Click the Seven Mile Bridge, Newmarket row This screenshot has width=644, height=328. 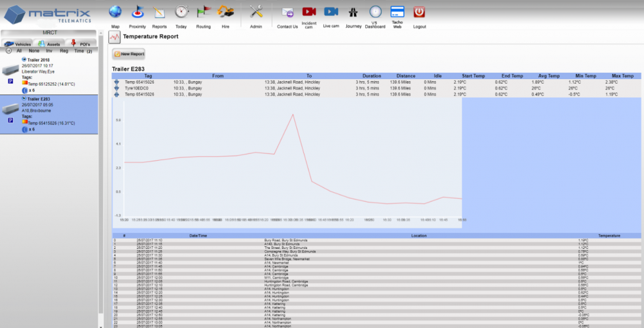[x=377, y=259]
